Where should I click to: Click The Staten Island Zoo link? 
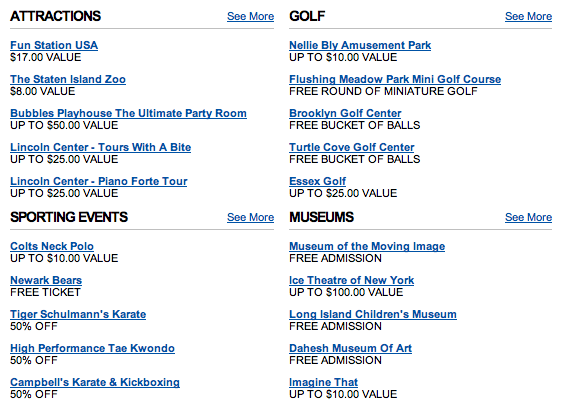(x=68, y=79)
